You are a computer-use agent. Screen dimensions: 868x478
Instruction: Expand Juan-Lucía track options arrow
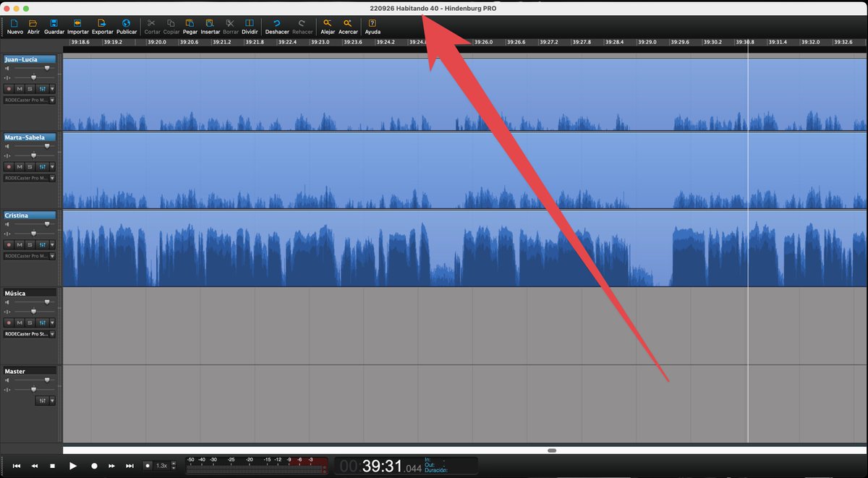pyautogui.click(x=52, y=88)
